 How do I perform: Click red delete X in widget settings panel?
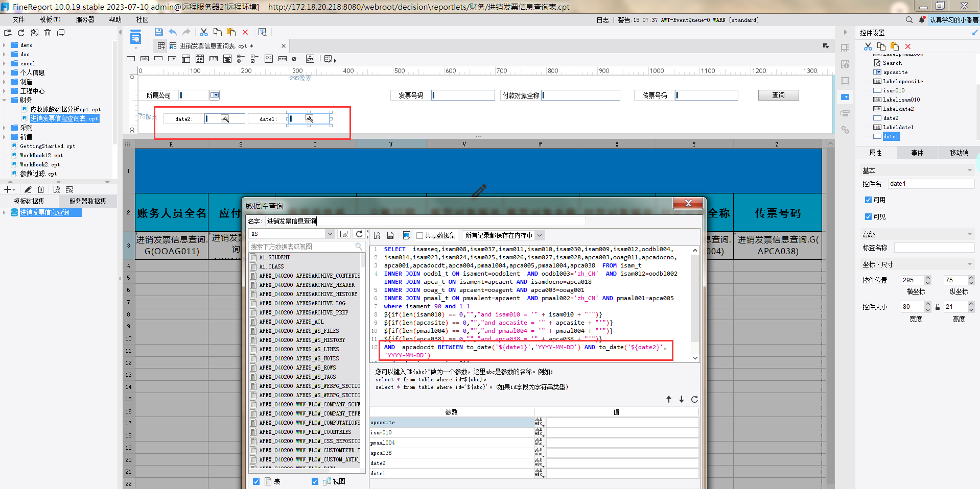(x=908, y=46)
